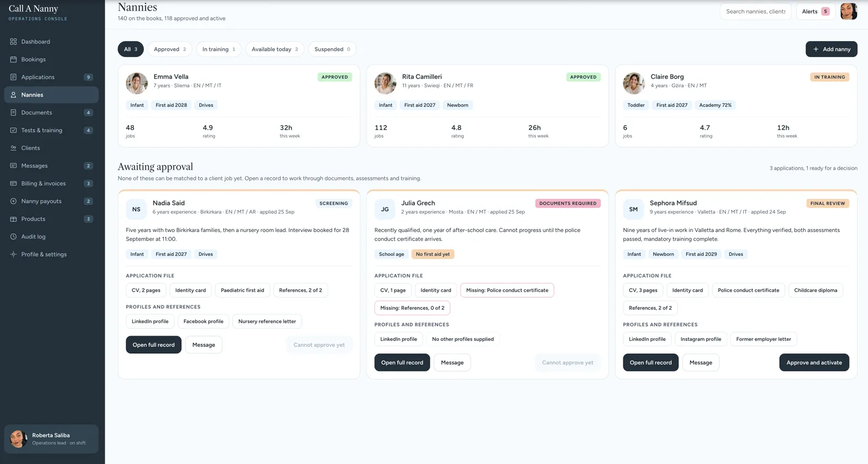The image size is (868, 464).
Task: Click the Products icon in sidebar
Action: [14, 219]
